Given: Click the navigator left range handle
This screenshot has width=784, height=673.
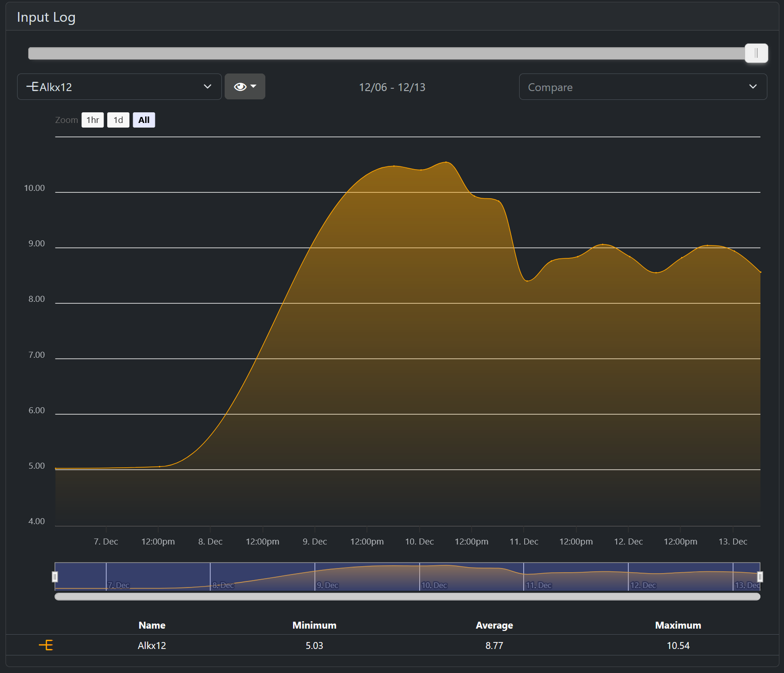Looking at the screenshot, I should pos(55,576).
